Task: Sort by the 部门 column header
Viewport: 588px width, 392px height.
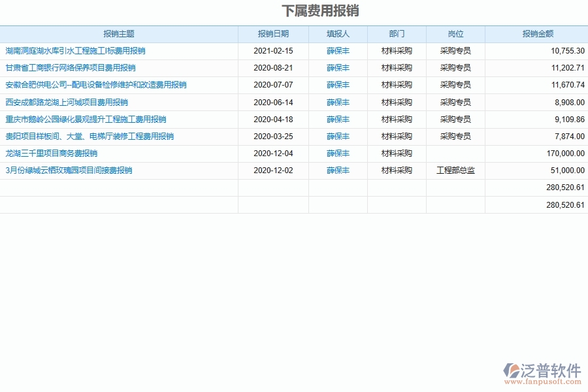Action: point(396,34)
